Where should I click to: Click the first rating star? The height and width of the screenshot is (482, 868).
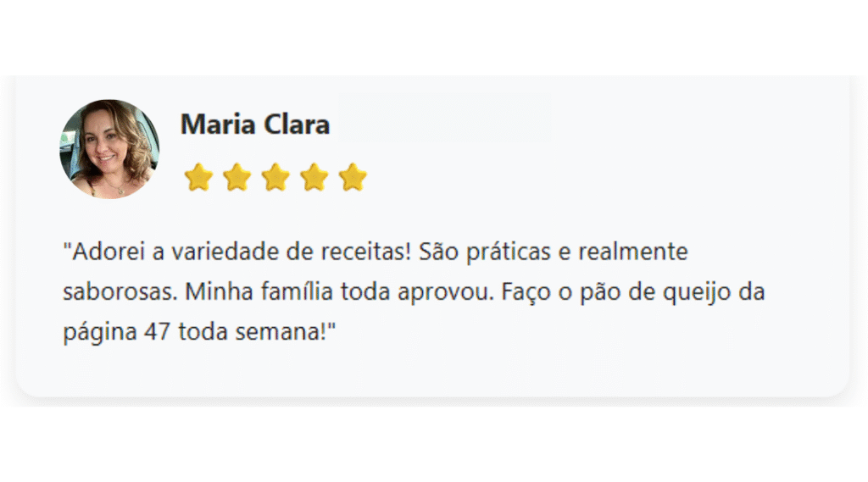[198, 178]
